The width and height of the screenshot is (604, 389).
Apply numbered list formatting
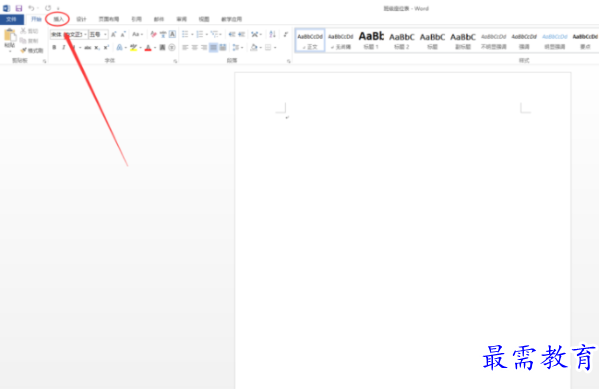(200, 35)
